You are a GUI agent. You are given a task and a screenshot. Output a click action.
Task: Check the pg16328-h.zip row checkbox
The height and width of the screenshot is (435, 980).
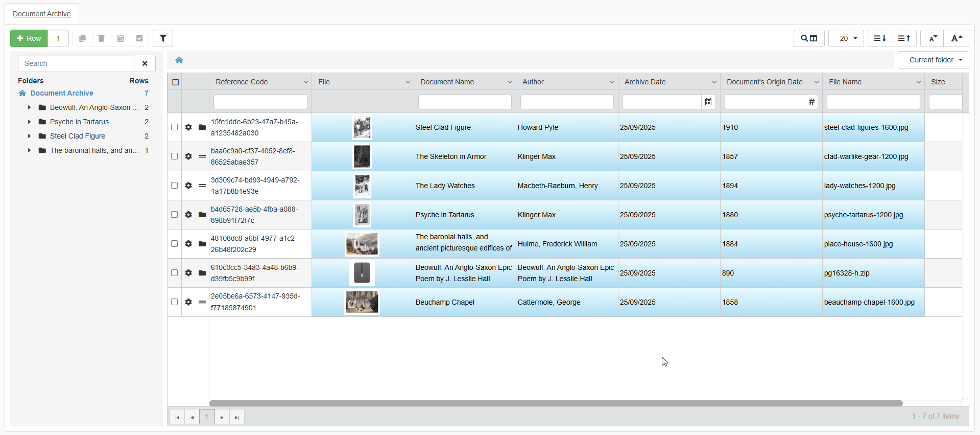point(175,273)
